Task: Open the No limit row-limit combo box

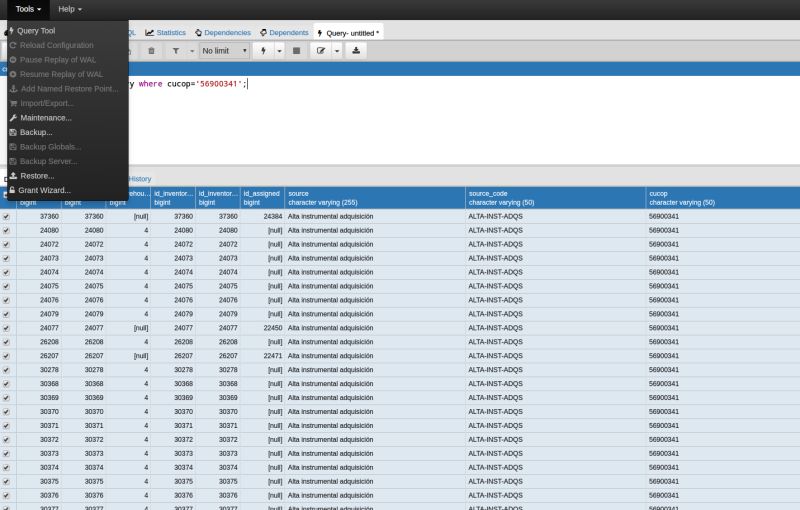Action: [224, 51]
